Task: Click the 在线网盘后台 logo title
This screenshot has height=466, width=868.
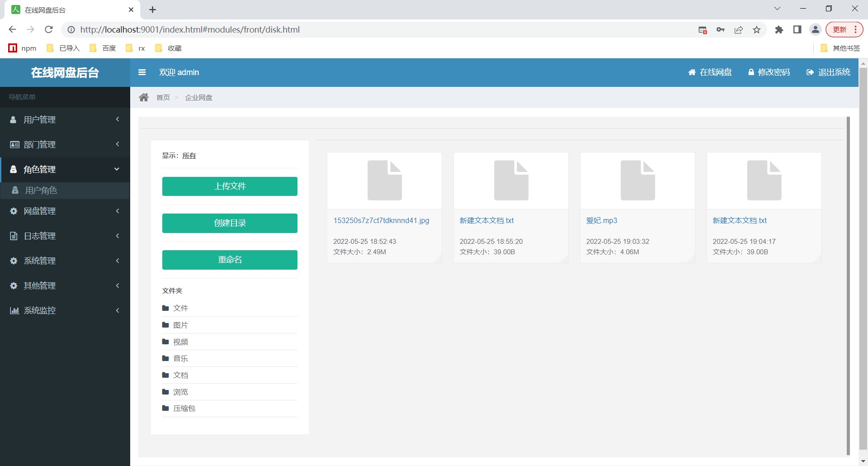Action: pyautogui.click(x=65, y=72)
